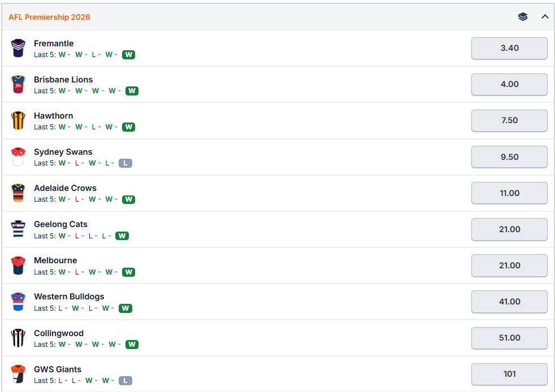
Task: Click the Brisbane Lions jersey icon
Action: tap(18, 84)
